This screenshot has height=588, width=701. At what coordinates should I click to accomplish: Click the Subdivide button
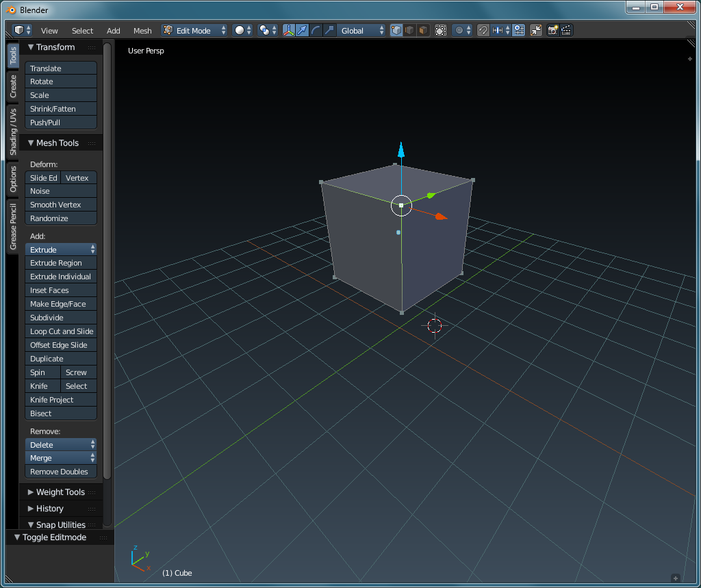pyautogui.click(x=61, y=318)
